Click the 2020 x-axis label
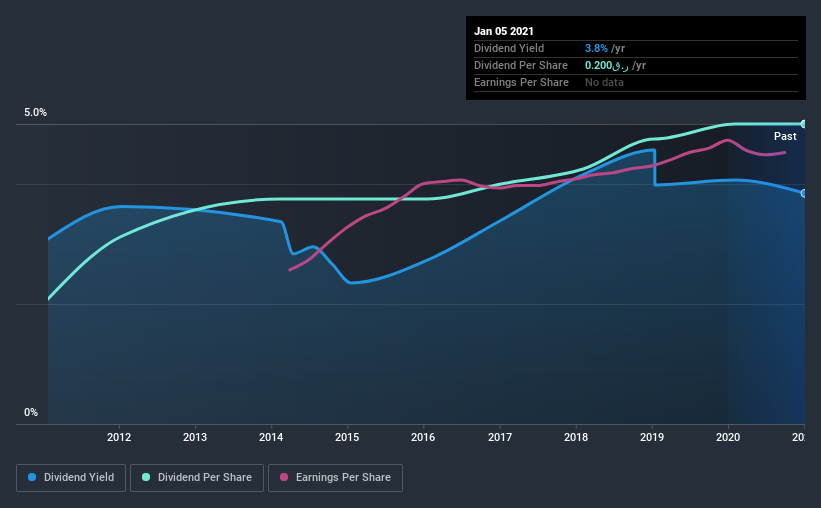 [728, 437]
